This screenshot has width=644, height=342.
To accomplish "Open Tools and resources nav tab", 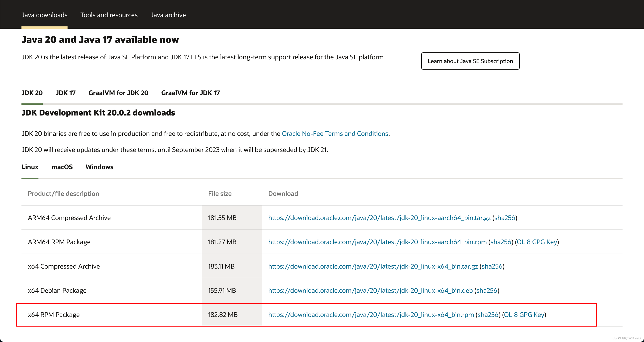I will (x=109, y=15).
